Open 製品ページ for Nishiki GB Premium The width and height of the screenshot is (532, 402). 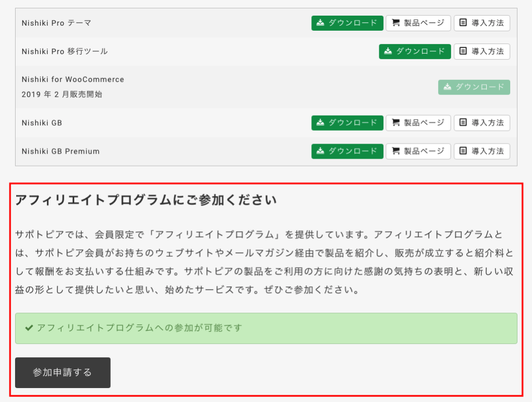click(x=418, y=151)
